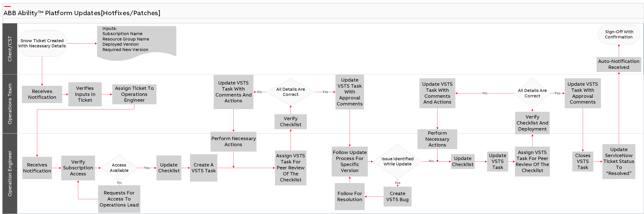
Task: Select 'Requests For Access To Operations Lead' box
Action: 119,199
